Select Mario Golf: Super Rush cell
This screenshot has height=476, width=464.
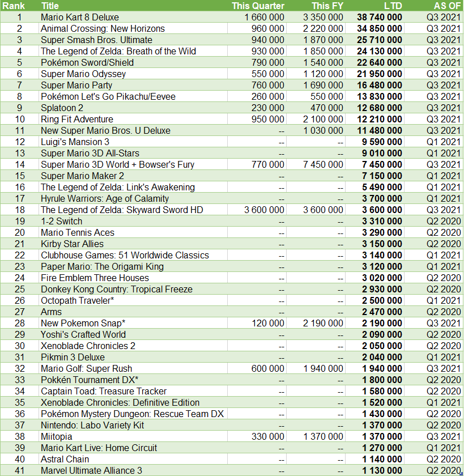point(133,368)
